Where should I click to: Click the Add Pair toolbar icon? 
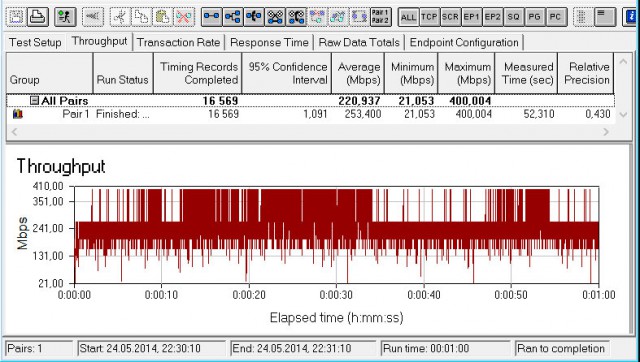point(211,17)
